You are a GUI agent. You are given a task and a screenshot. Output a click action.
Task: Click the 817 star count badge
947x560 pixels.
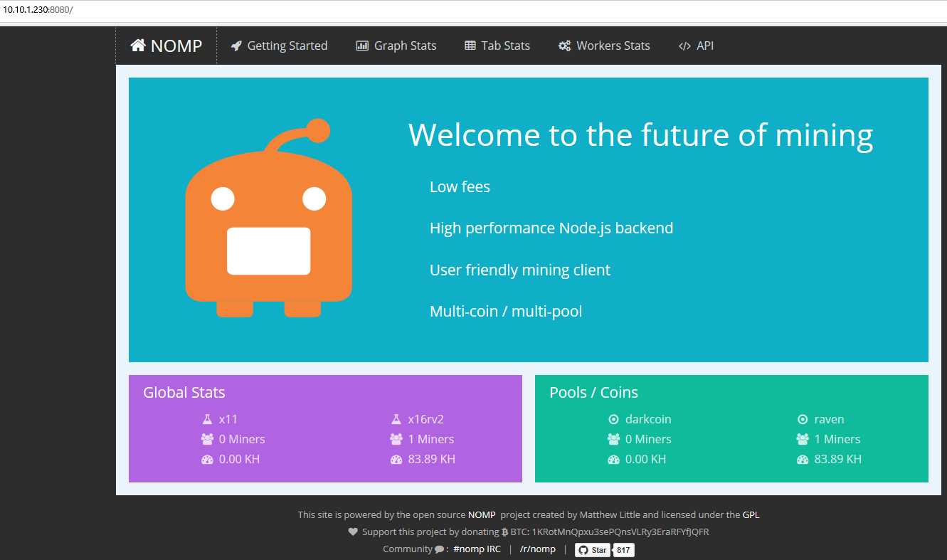pyautogui.click(x=624, y=550)
